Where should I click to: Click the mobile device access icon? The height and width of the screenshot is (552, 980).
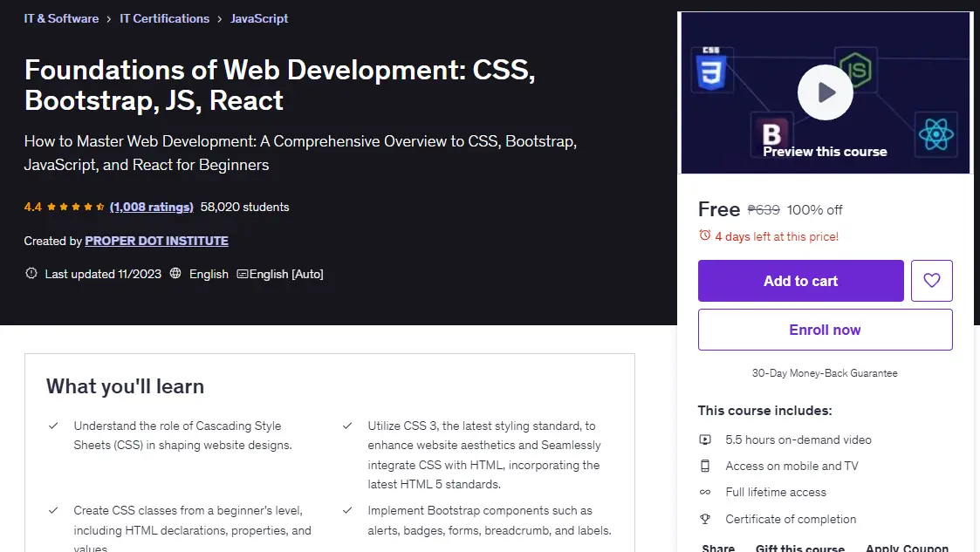[x=704, y=466]
